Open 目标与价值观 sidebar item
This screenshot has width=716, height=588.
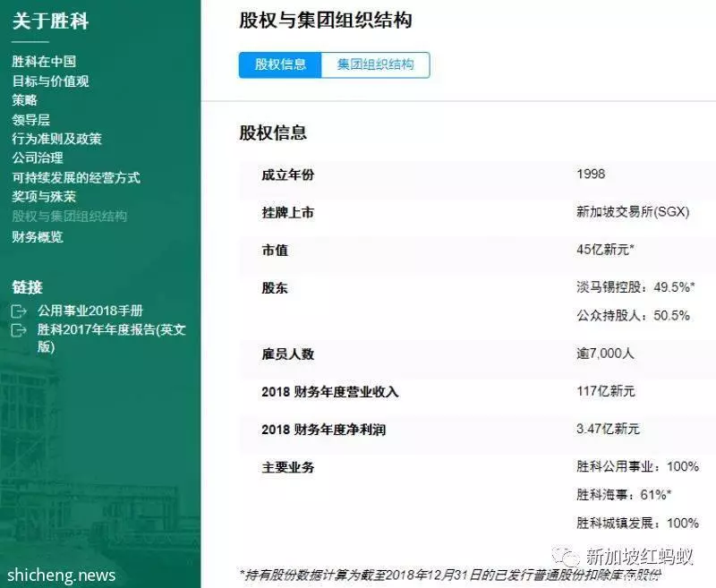tap(50, 81)
